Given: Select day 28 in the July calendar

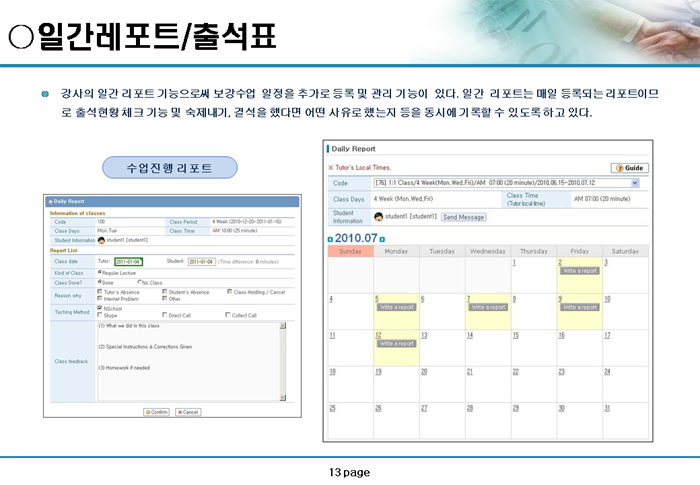Looking at the screenshot, I should (470, 408).
